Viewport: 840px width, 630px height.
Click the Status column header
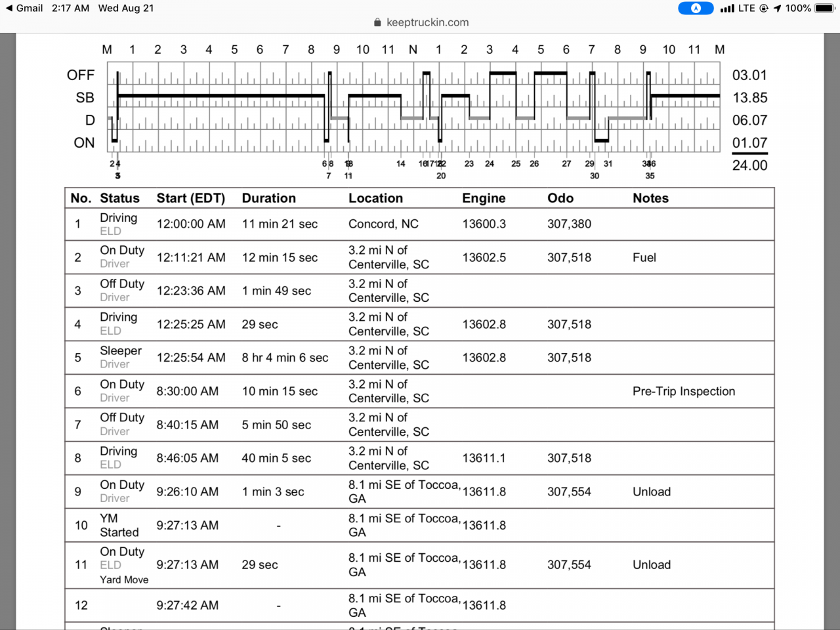(x=119, y=198)
